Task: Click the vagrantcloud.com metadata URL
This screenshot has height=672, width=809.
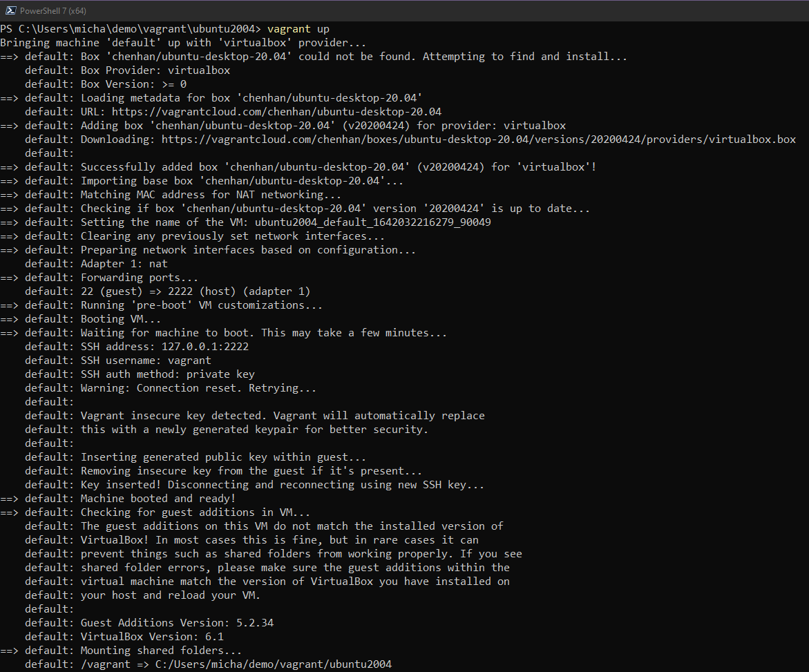Action: click(x=276, y=112)
